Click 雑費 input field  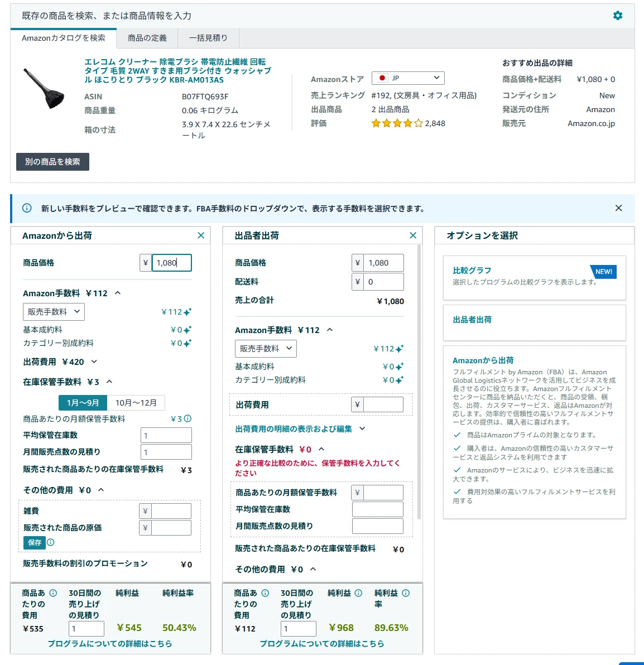click(x=171, y=511)
